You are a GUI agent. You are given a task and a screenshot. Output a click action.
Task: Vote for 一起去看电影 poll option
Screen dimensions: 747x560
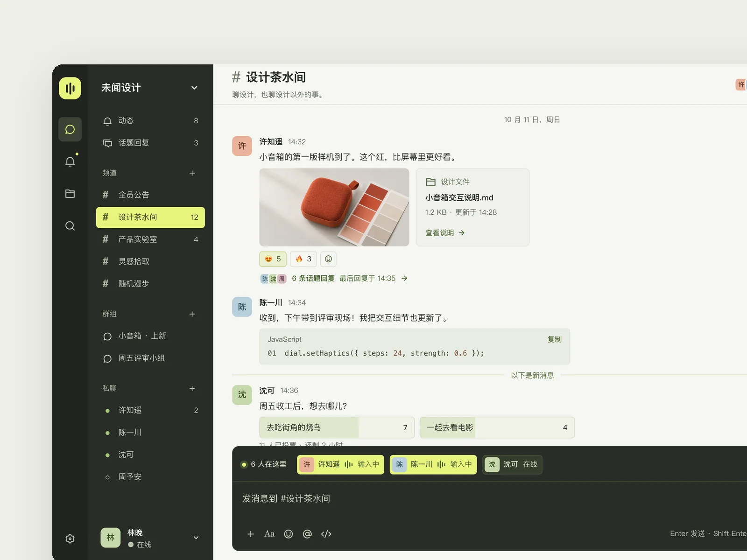click(497, 427)
